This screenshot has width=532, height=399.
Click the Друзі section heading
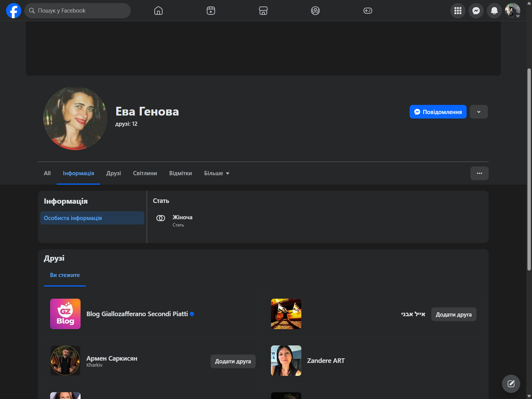coord(54,258)
